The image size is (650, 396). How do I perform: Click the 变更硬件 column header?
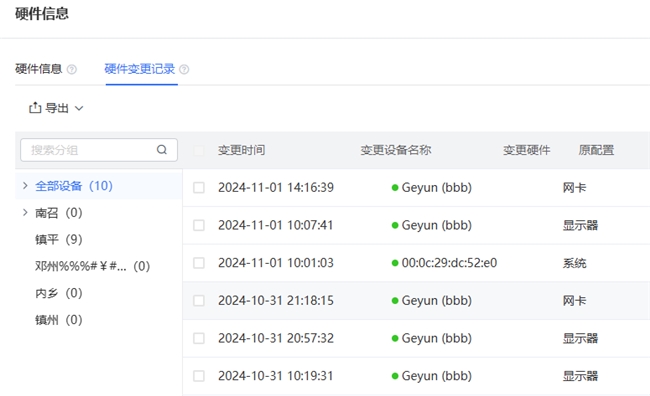(x=526, y=150)
